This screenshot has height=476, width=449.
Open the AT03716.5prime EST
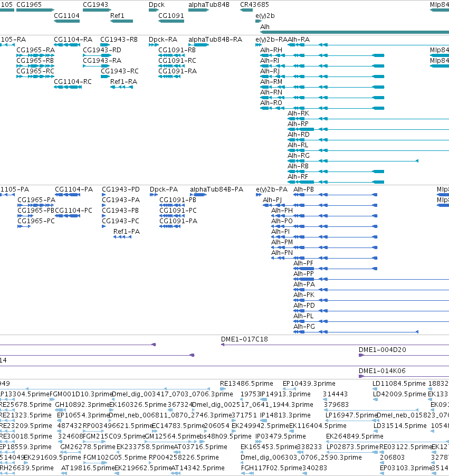click(x=177, y=452)
